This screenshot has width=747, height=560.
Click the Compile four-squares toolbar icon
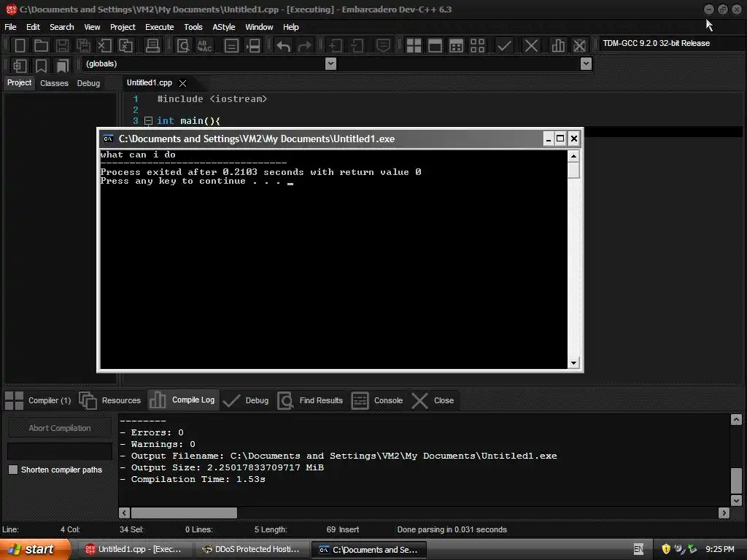click(x=414, y=46)
